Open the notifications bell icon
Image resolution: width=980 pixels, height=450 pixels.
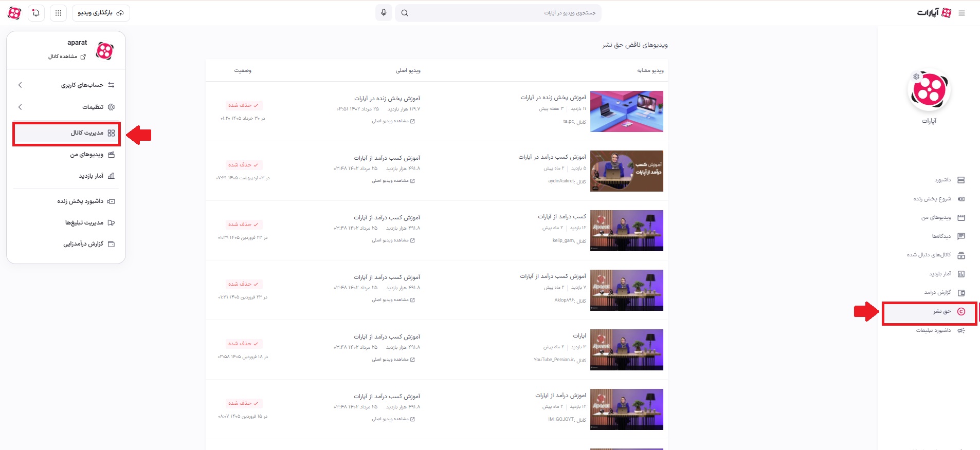pos(36,13)
